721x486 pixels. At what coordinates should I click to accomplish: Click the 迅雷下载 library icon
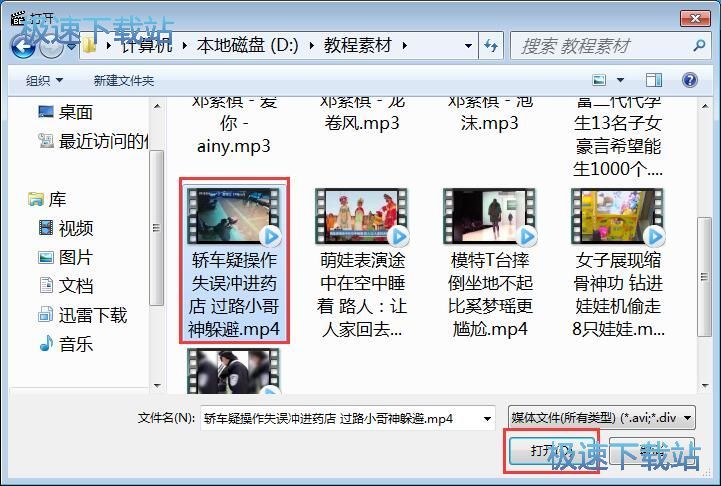46,315
